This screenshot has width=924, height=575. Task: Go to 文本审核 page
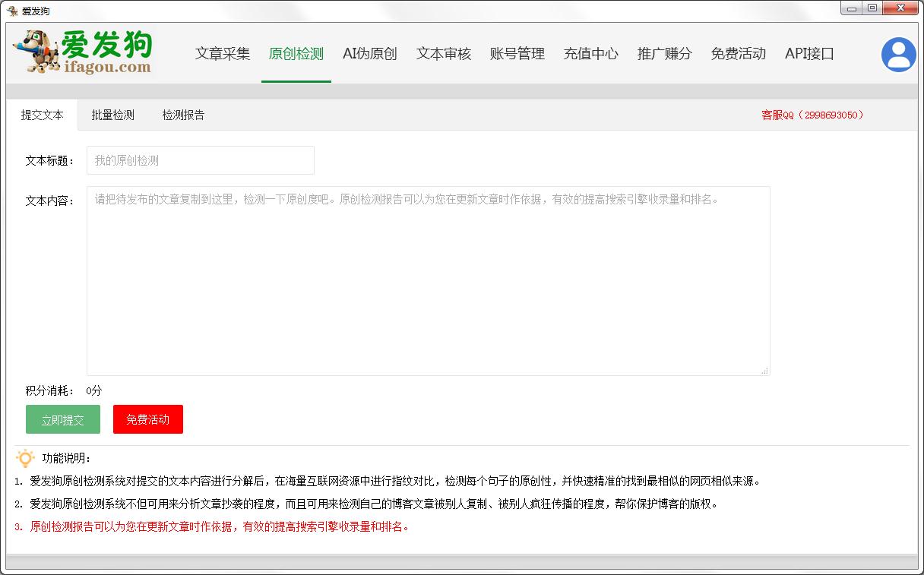[443, 54]
